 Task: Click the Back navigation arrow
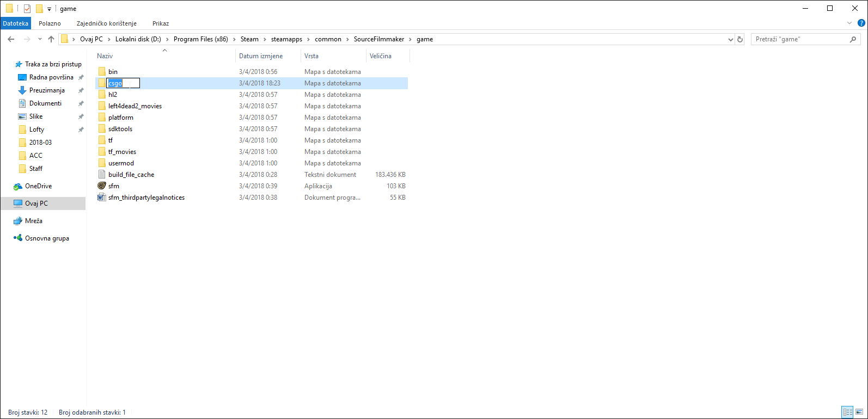pos(11,39)
